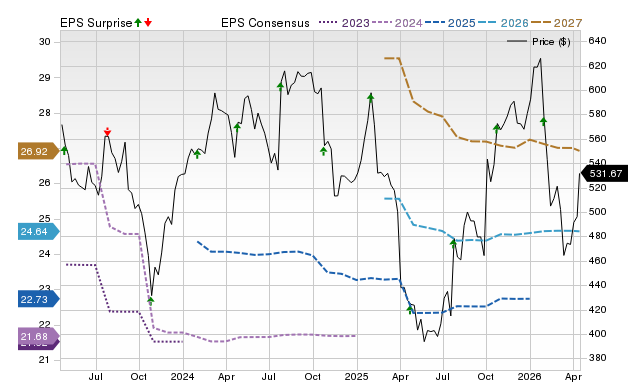Click the purple 21.68 value tag

tap(38, 337)
